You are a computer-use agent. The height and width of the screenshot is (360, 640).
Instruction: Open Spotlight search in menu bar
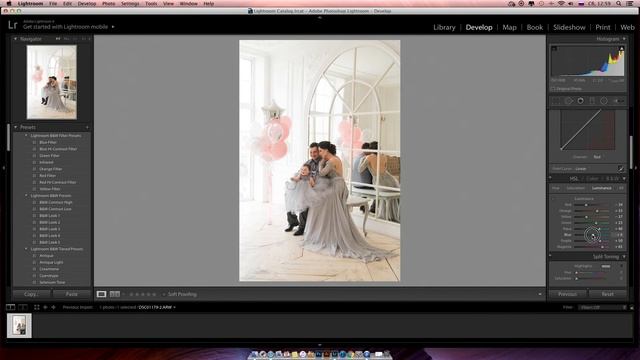tap(619, 3)
